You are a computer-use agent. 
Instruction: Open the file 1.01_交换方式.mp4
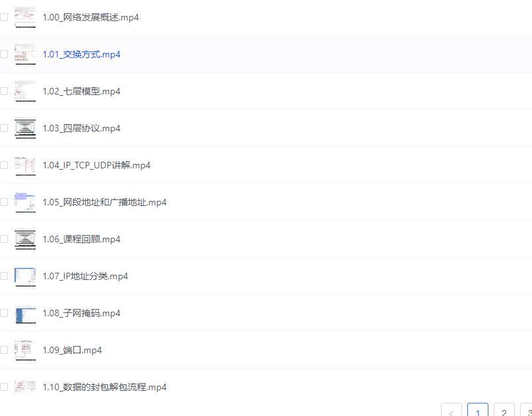pyautogui.click(x=82, y=54)
